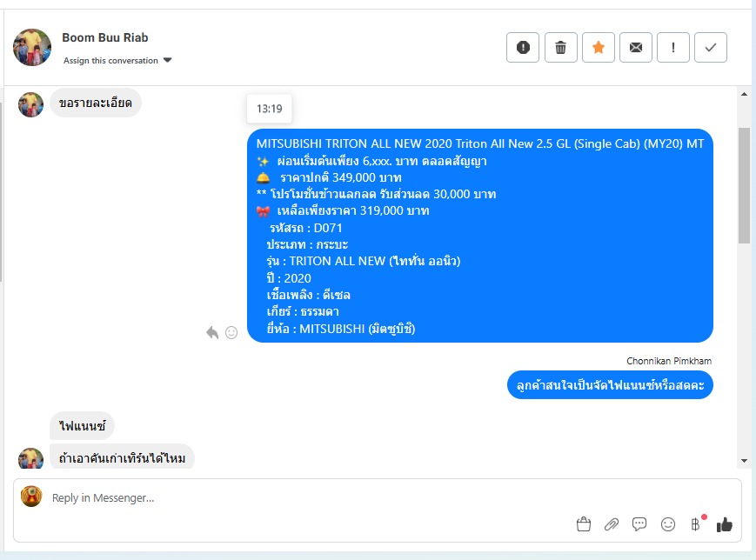Click the line 'ราคาปกติ 349,000 บาท'
The width and height of the screenshot is (756, 560).
coord(340,177)
